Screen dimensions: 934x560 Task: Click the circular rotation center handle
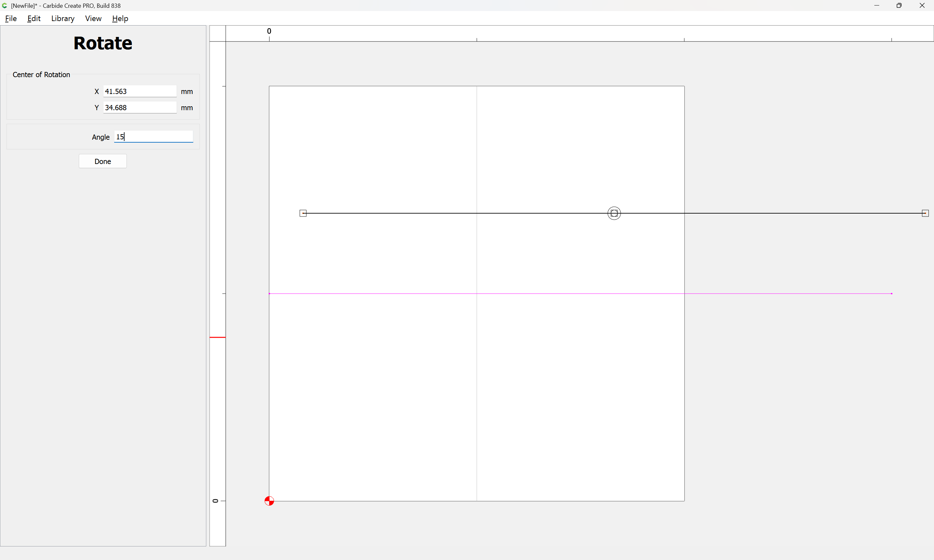pos(614,213)
